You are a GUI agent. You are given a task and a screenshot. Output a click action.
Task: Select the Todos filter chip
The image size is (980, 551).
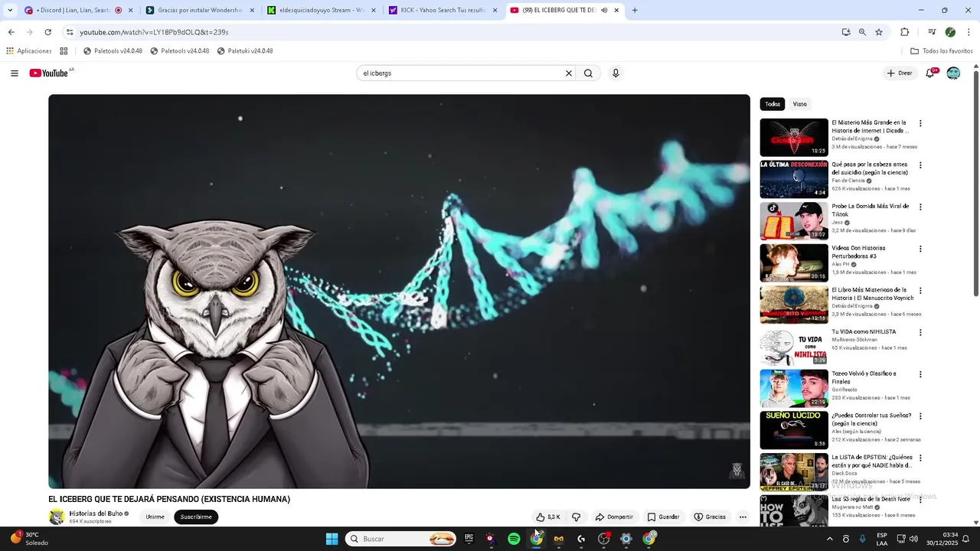[773, 104]
